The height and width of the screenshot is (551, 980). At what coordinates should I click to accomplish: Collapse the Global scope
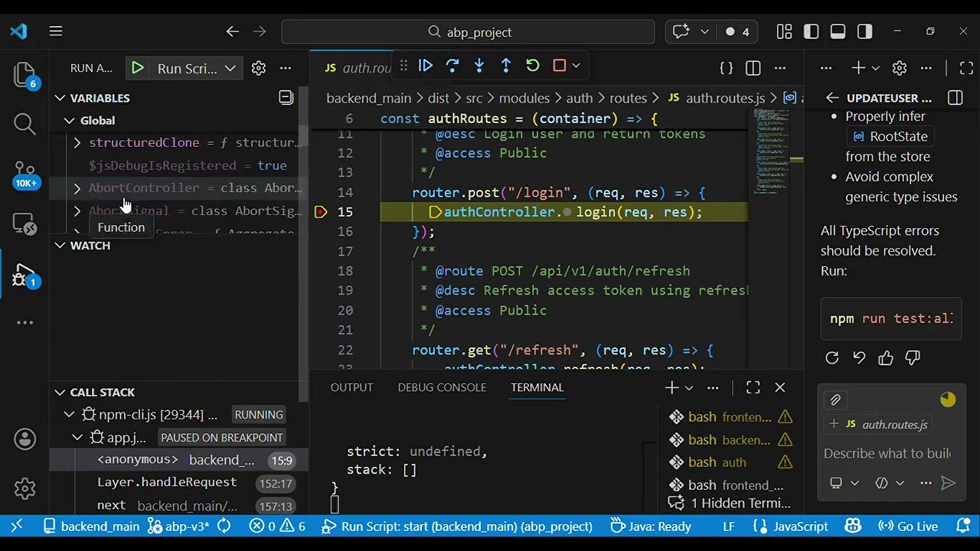point(70,121)
